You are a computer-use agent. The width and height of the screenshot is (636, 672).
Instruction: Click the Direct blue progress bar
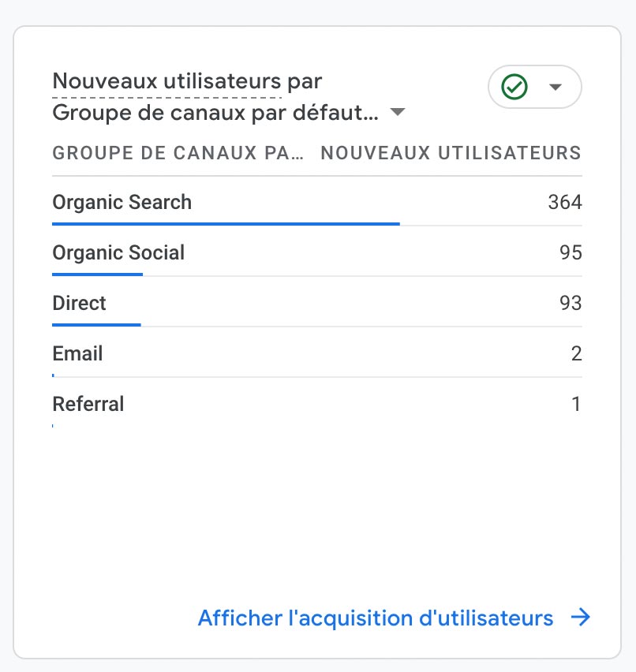tap(96, 325)
